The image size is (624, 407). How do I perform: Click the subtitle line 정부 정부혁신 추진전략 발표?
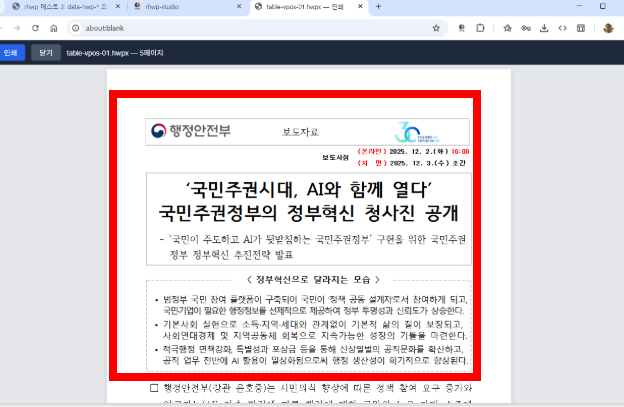231,255
